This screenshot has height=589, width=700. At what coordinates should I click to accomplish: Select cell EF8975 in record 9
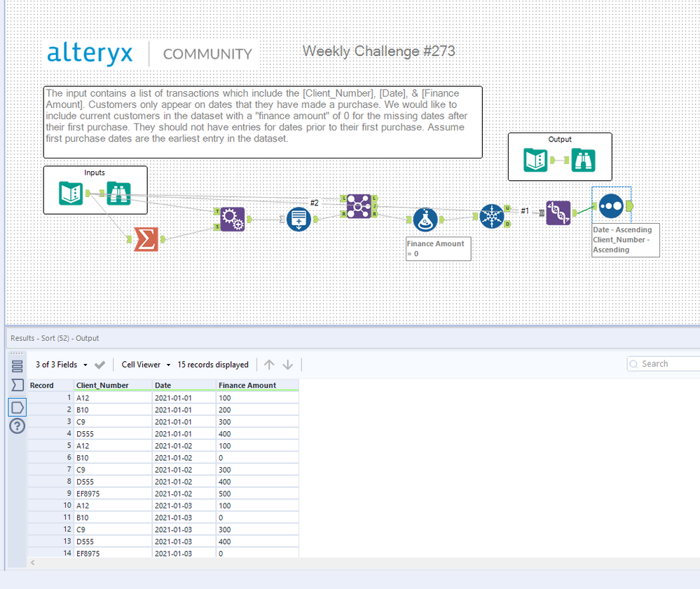113,494
